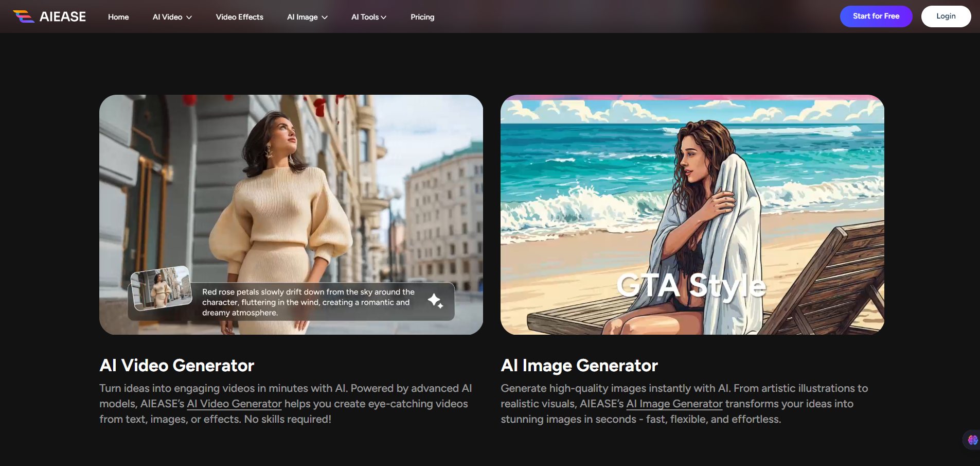This screenshot has width=980, height=466.
Task: Expand the AI Video dropdown menu
Action: (172, 17)
